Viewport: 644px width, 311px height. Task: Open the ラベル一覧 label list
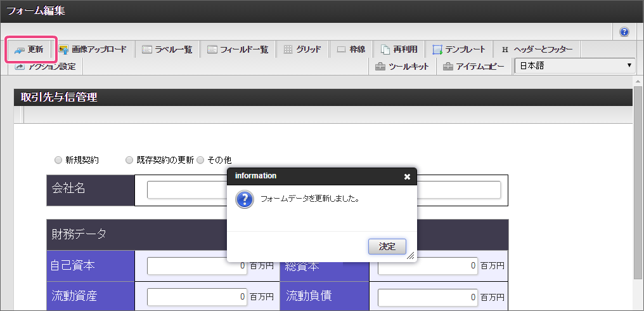tap(167, 50)
